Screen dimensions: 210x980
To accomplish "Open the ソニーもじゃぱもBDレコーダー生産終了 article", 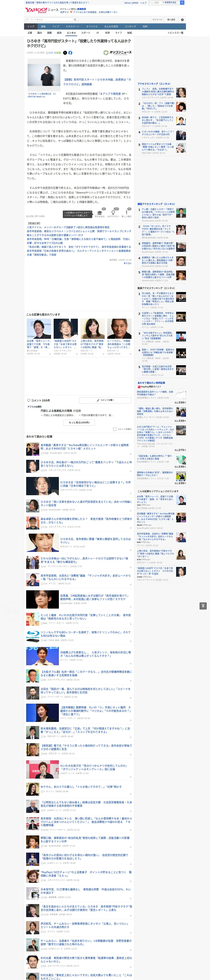I will coord(86,634).
